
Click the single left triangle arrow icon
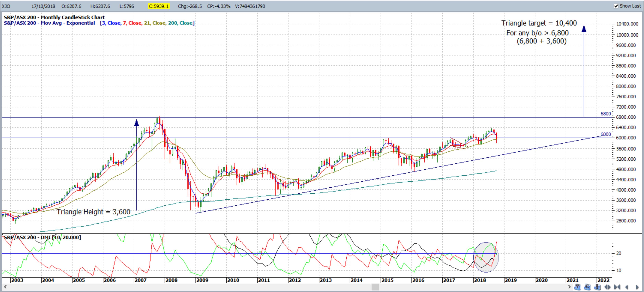coord(627,287)
